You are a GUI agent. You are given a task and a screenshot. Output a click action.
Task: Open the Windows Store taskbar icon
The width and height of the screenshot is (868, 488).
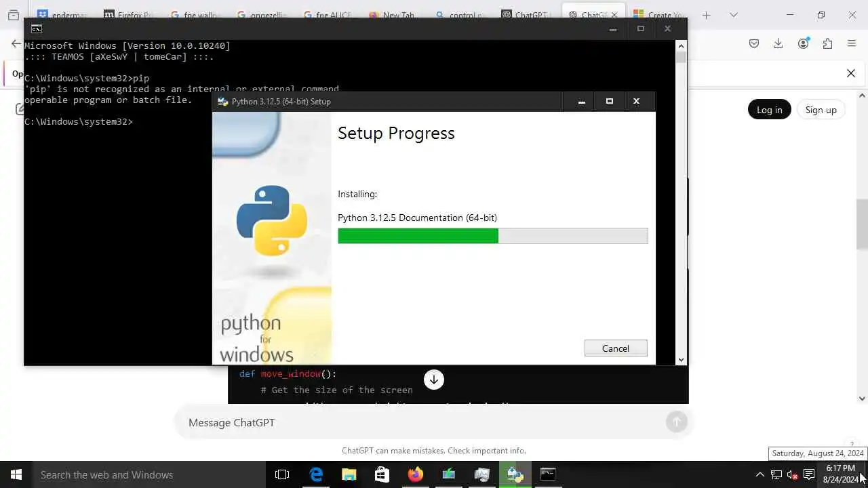382,474
